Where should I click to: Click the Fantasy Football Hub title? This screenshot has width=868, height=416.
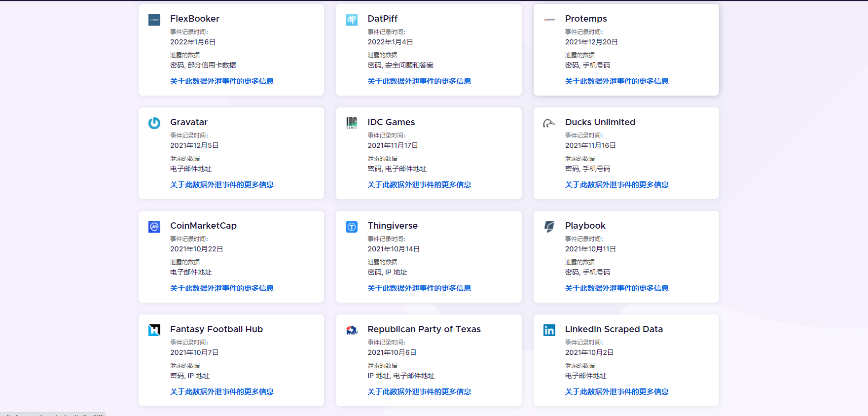coord(217,329)
